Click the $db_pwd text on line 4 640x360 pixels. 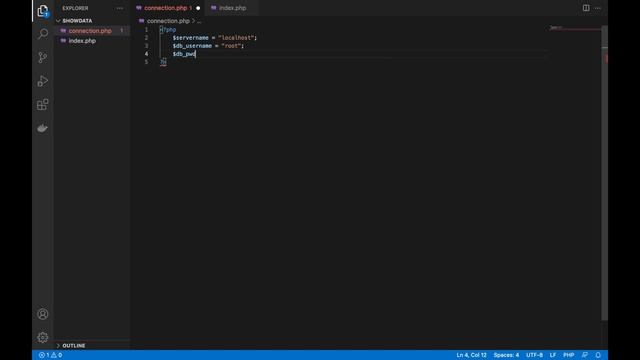(184, 54)
